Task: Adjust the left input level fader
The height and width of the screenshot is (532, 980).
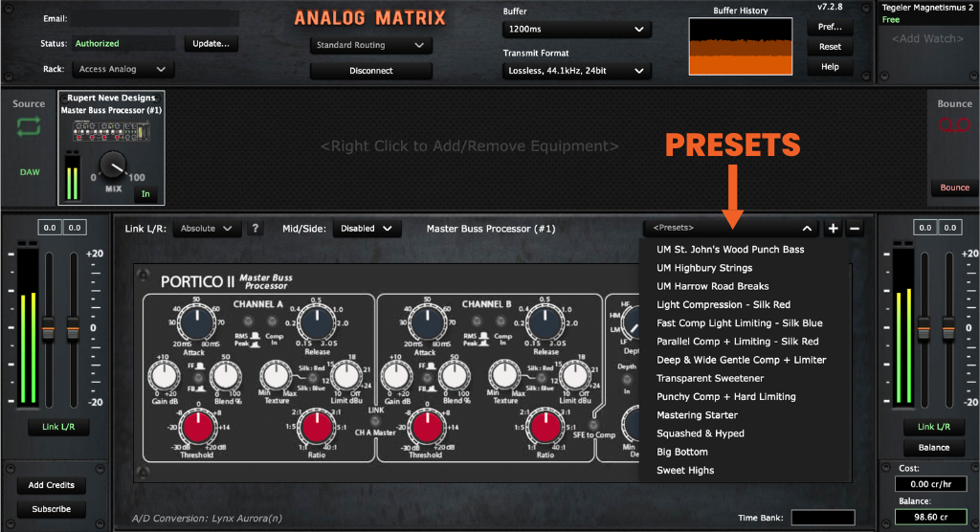Action: point(48,328)
